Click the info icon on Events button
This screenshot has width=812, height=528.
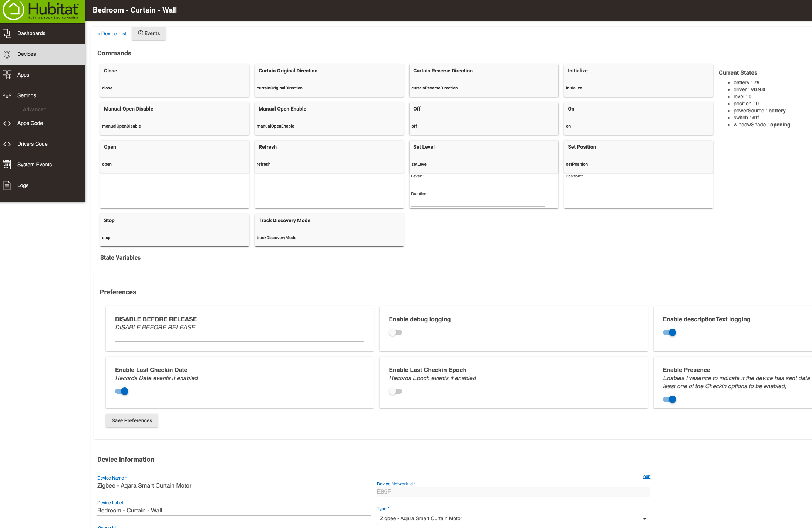click(x=141, y=33)
